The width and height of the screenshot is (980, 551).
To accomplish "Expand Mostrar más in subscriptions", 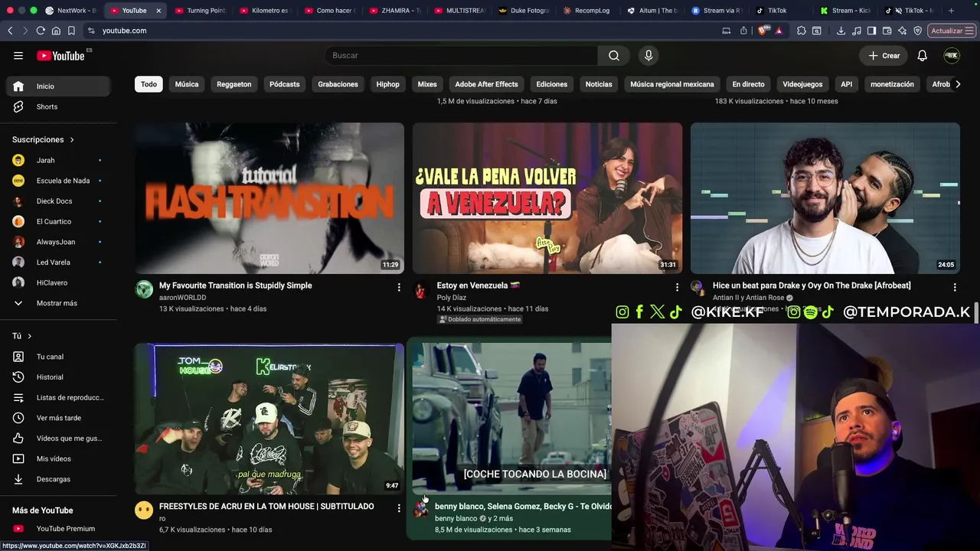I will (58, 303).
